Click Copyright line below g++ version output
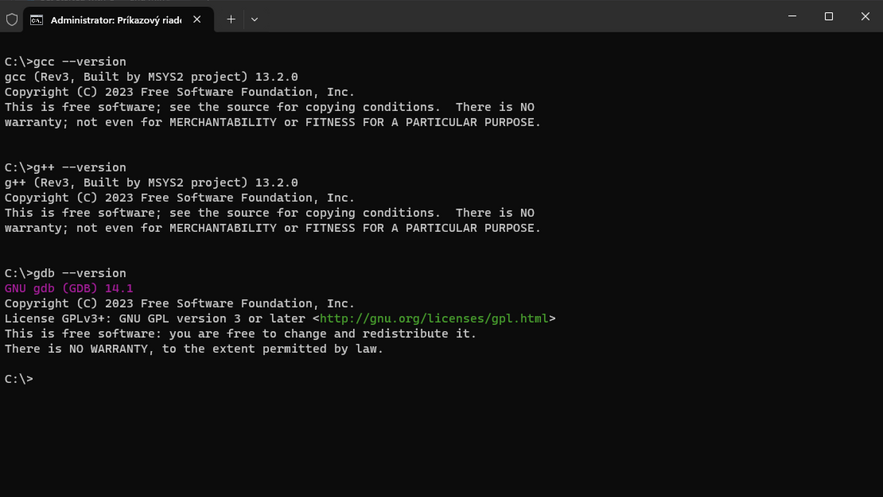Image resolution: width=883 pixels, height=497 pixels. click(180, 198)
